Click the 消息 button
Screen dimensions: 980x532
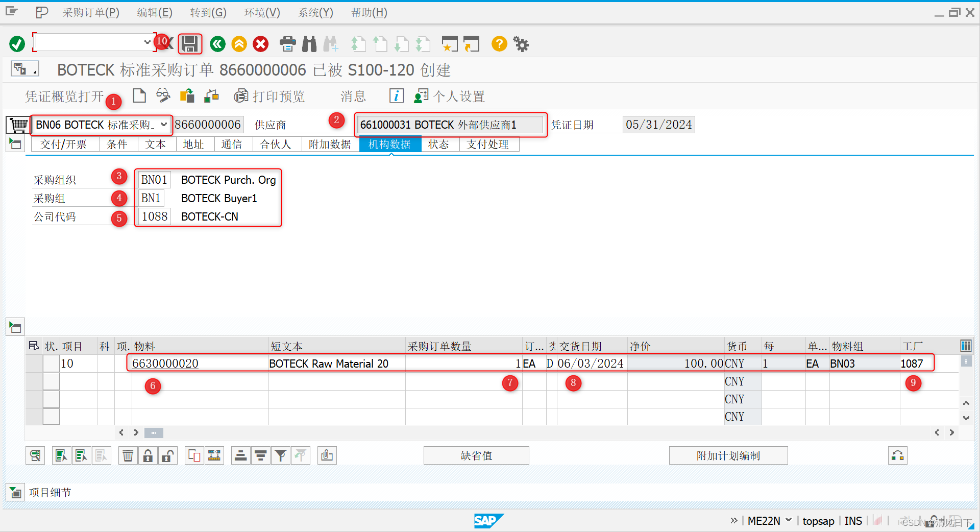tap(353, 96)
